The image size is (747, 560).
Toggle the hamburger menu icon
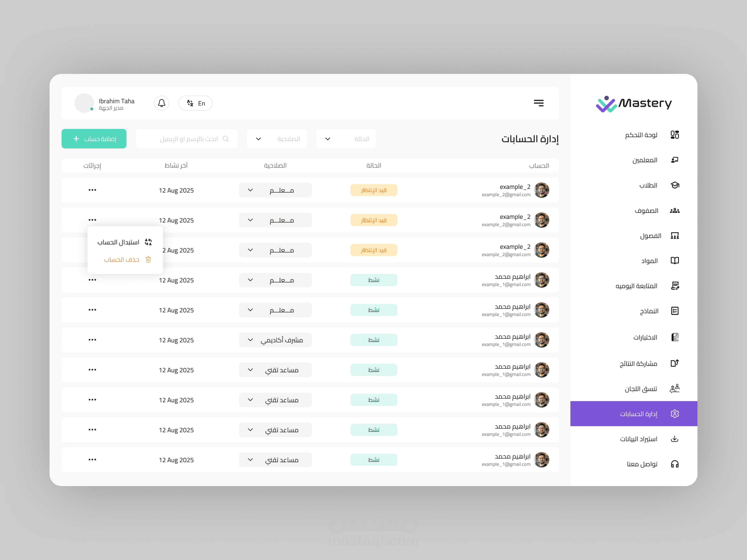coord(538,103)
